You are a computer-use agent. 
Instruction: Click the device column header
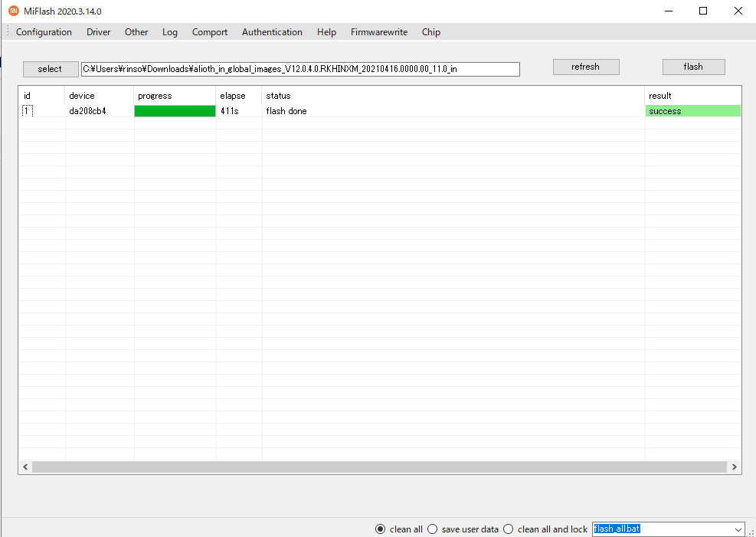click(x=100, y=96)
